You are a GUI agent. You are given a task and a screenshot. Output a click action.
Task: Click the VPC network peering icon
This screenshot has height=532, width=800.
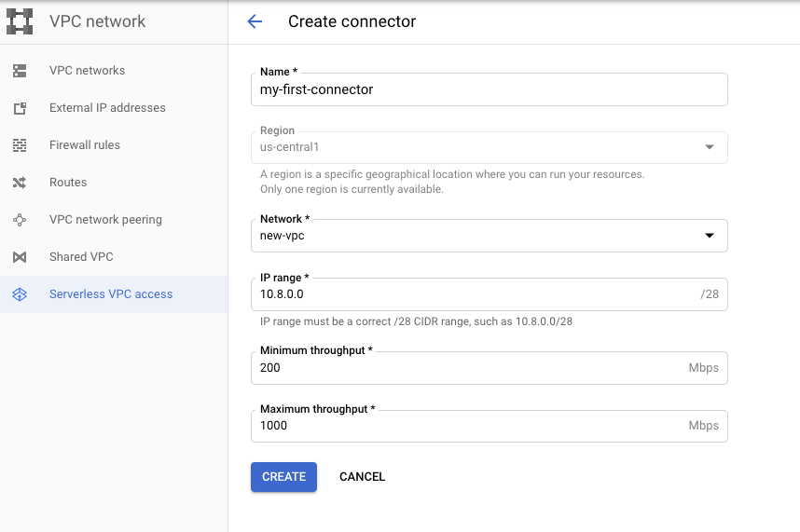(x=20, y=220)
